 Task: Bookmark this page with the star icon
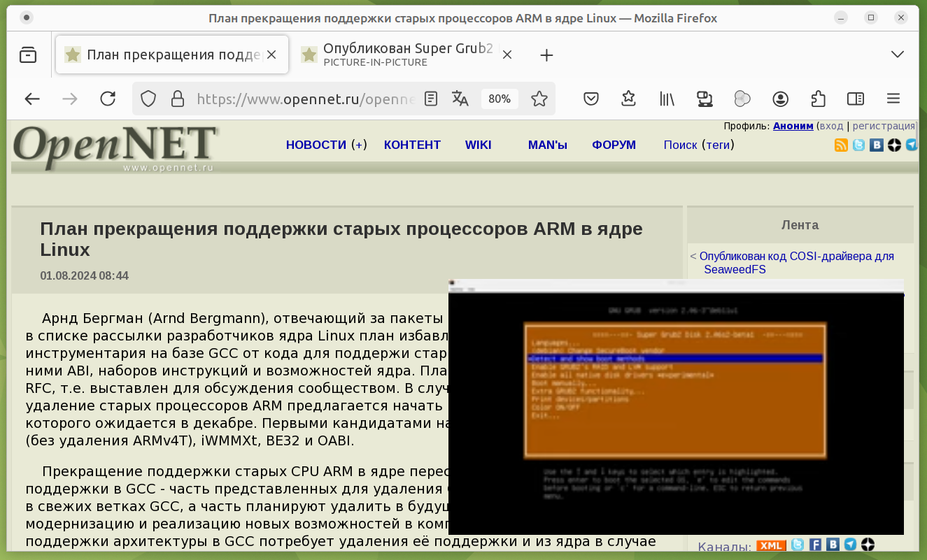539,99
